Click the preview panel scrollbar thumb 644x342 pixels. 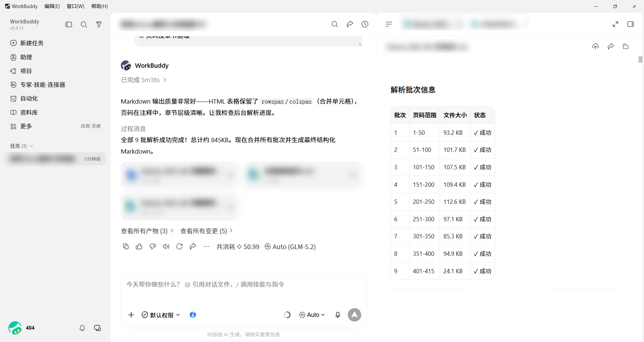click(640, 59)
